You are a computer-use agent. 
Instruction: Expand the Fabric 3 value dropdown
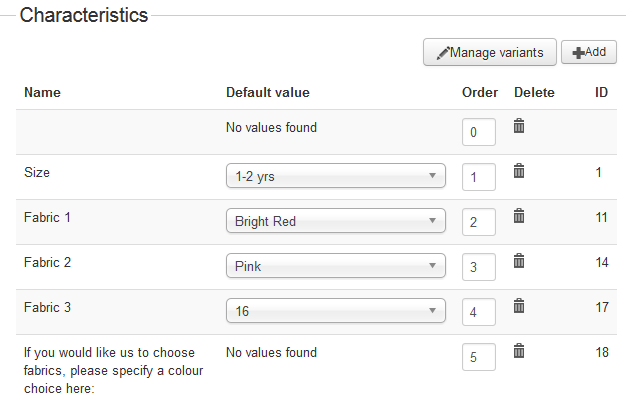336,311
